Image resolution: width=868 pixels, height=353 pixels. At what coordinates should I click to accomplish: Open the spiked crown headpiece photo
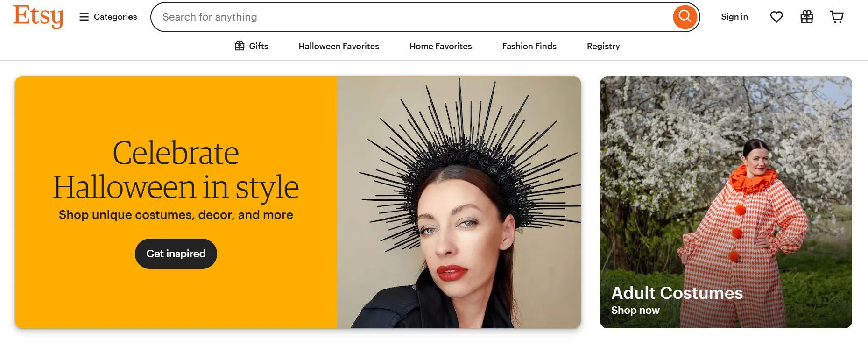tap(459, 202)
